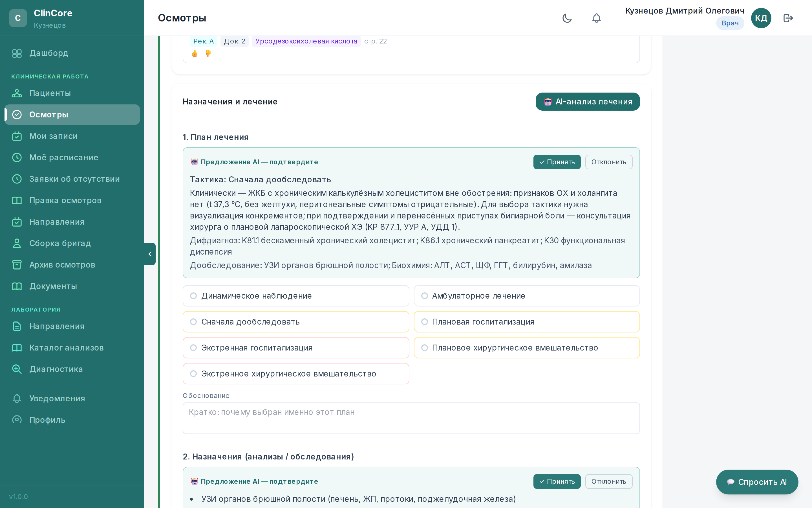Open Дашборд in the sidebar
Viewport: 812px width, 508px height.
click(x=72, y=53)
